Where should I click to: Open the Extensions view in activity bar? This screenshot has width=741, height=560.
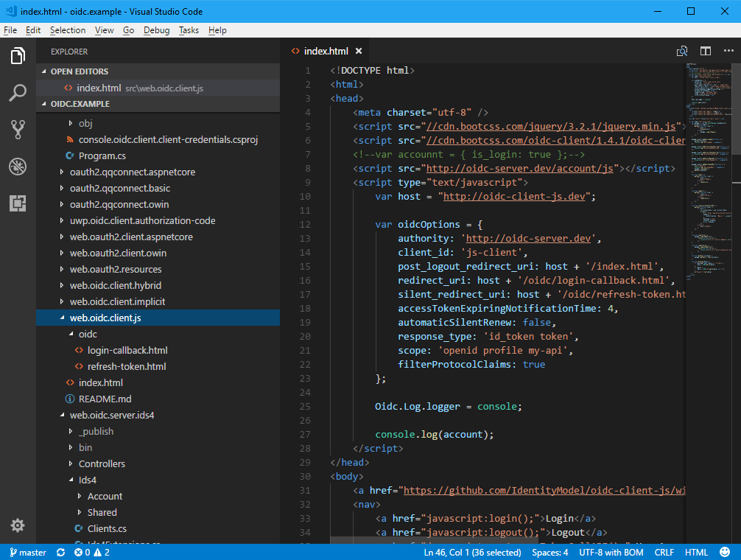[18, 203]
